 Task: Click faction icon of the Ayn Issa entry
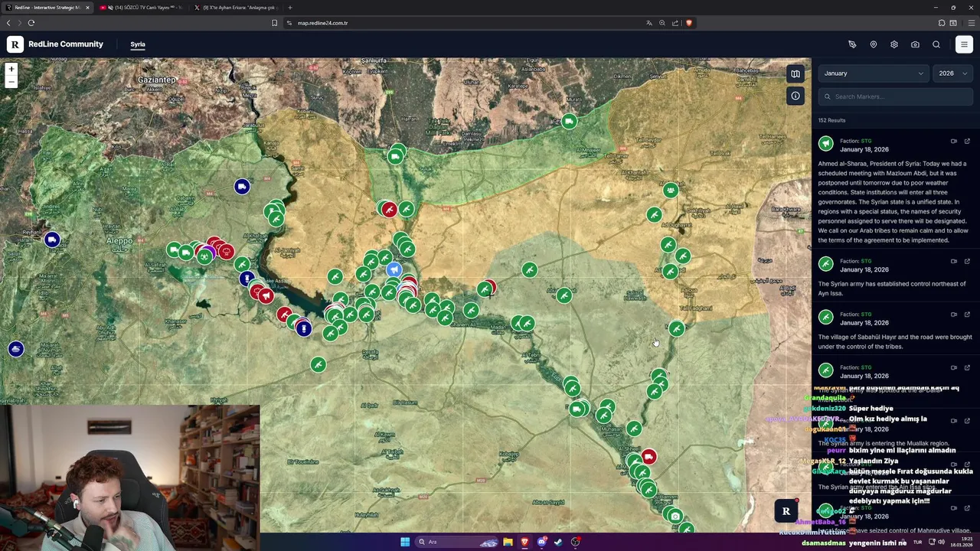coord(825,265)
